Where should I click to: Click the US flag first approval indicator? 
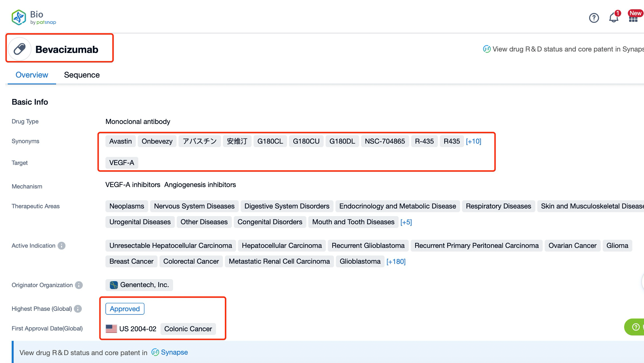[x=112, y=328]
